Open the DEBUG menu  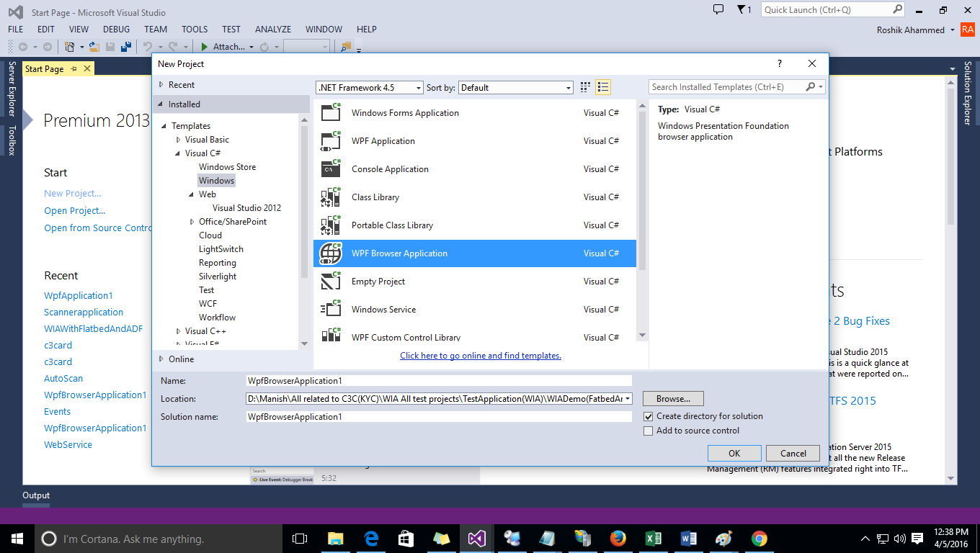click(x=115, y=30)
